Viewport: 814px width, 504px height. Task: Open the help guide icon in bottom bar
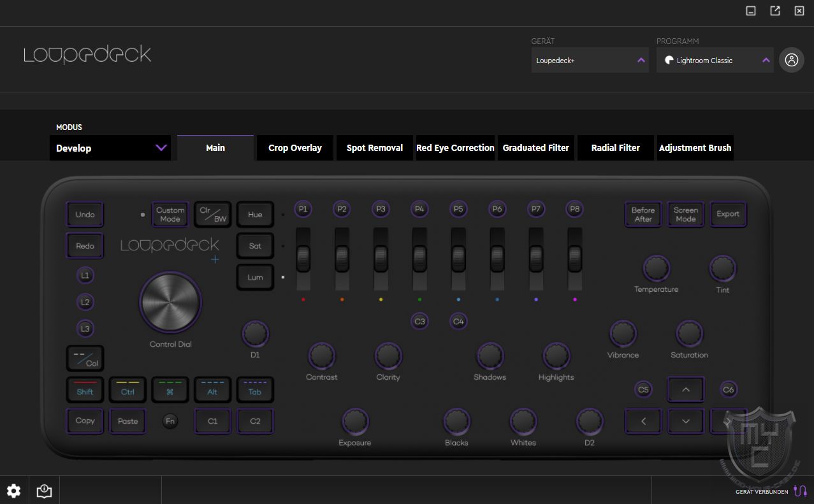tap(44, 491)
